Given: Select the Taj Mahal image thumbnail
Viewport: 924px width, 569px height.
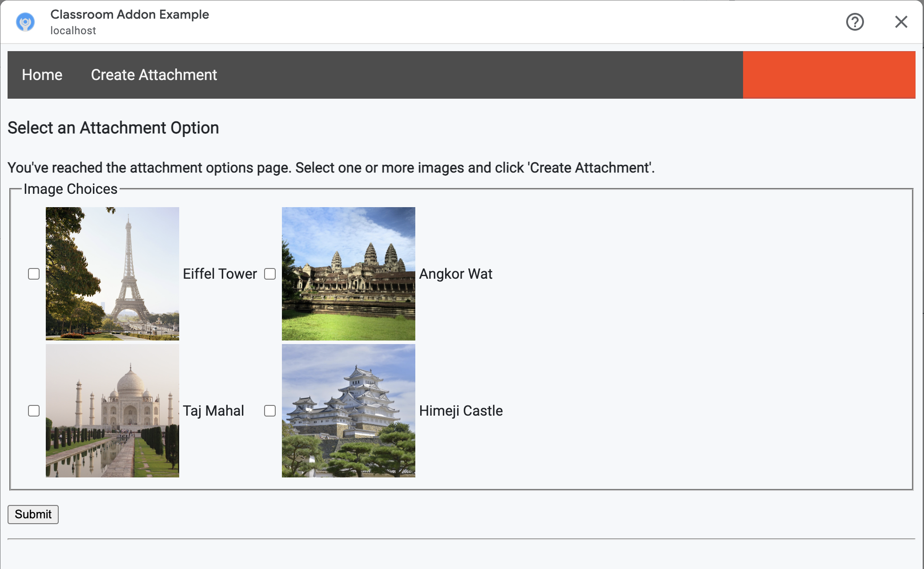Looking at the screenshot, I should (112, 410).
